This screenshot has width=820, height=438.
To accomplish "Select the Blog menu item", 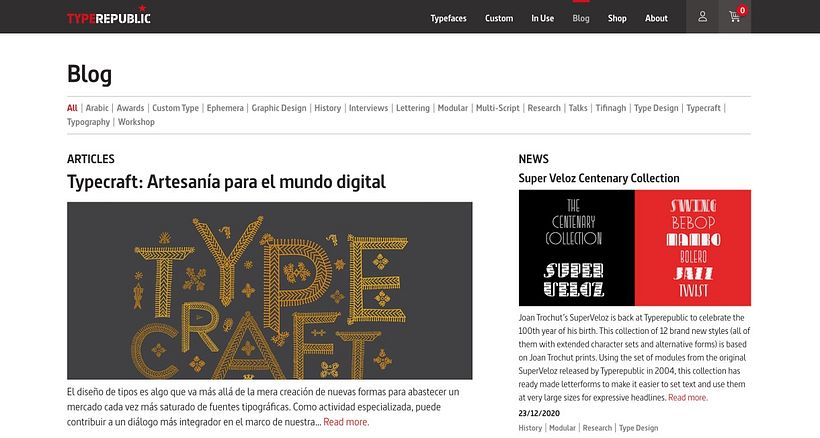I will (580, 18).
